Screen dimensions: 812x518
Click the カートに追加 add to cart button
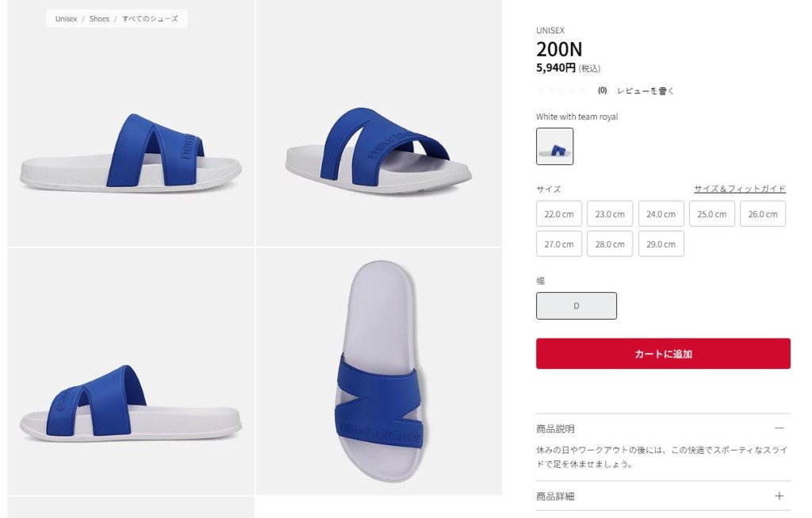click(663, 354)
